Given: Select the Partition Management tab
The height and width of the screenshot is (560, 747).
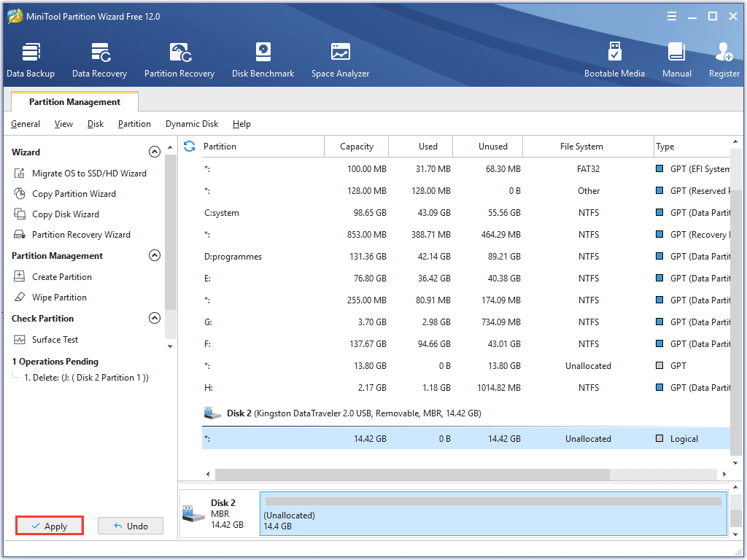Looking at the screenshot, I should [x=75, y=102].
